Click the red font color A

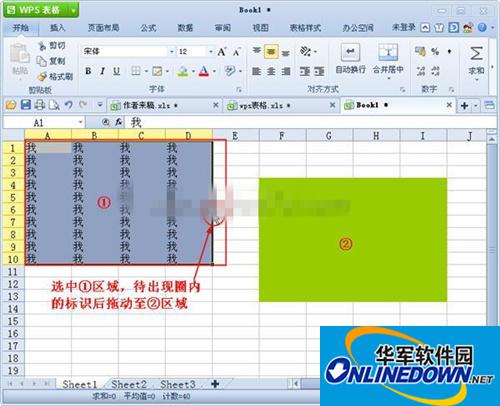point(204,71)
